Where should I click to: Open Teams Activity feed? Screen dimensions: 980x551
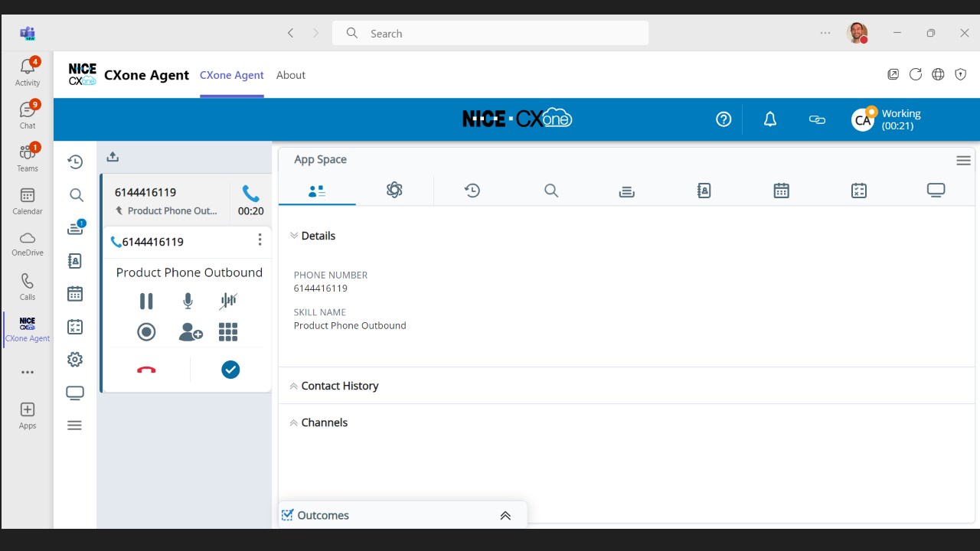(28, 72)
